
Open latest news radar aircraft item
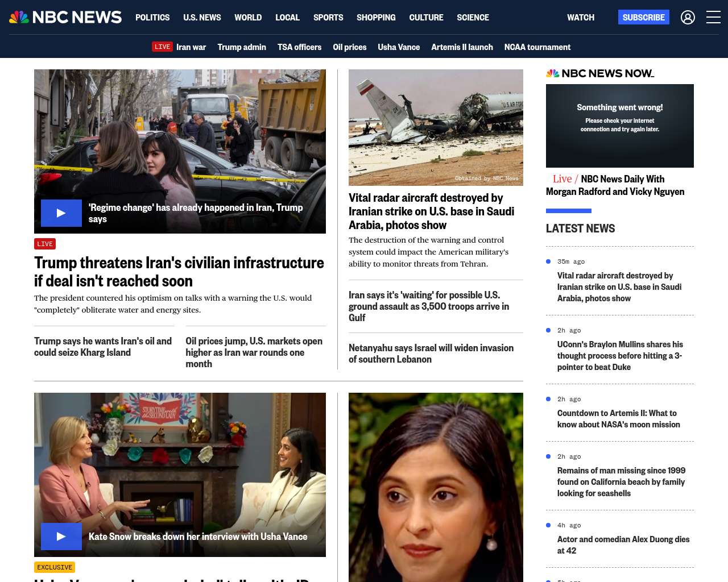pyautogui.click(x=619, y=287)
